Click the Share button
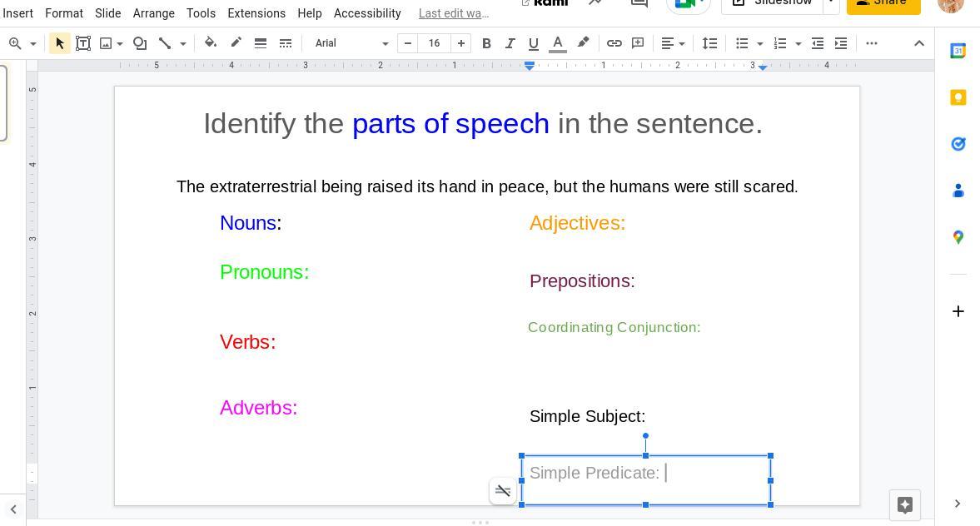 883,3
